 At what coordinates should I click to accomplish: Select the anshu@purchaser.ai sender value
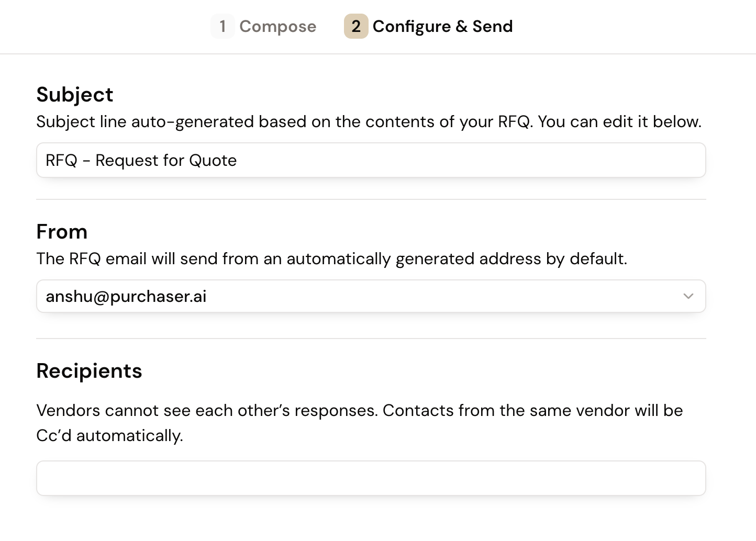point(126,297)
